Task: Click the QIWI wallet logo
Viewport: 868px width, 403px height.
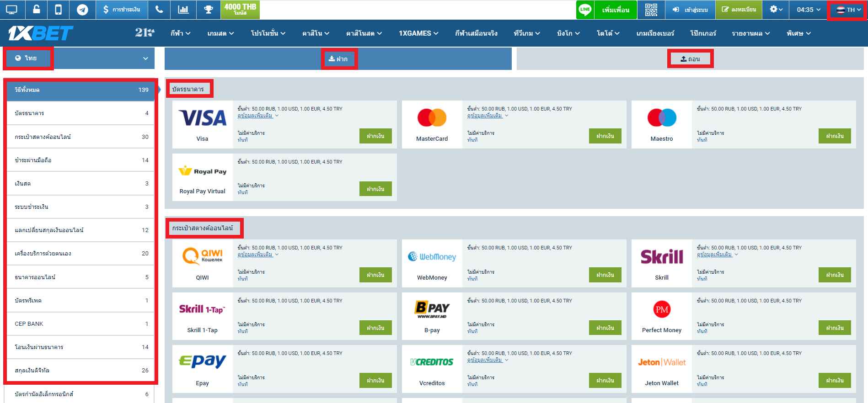Action: tap(203, 256)
